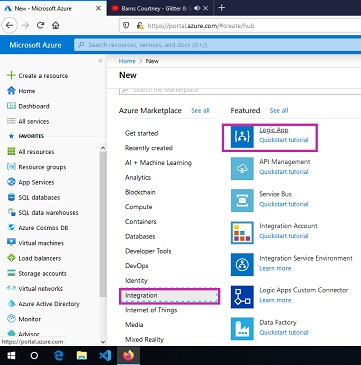Click the Azure Cosmos DB icon
Image resolution: width=361 pixels, height=365 pixels.
11,228
